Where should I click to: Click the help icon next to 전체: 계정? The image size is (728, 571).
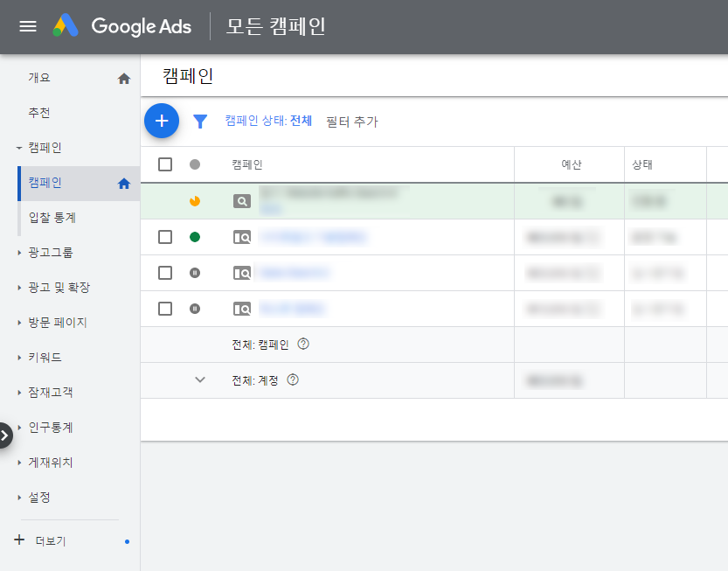click(293, 380)
